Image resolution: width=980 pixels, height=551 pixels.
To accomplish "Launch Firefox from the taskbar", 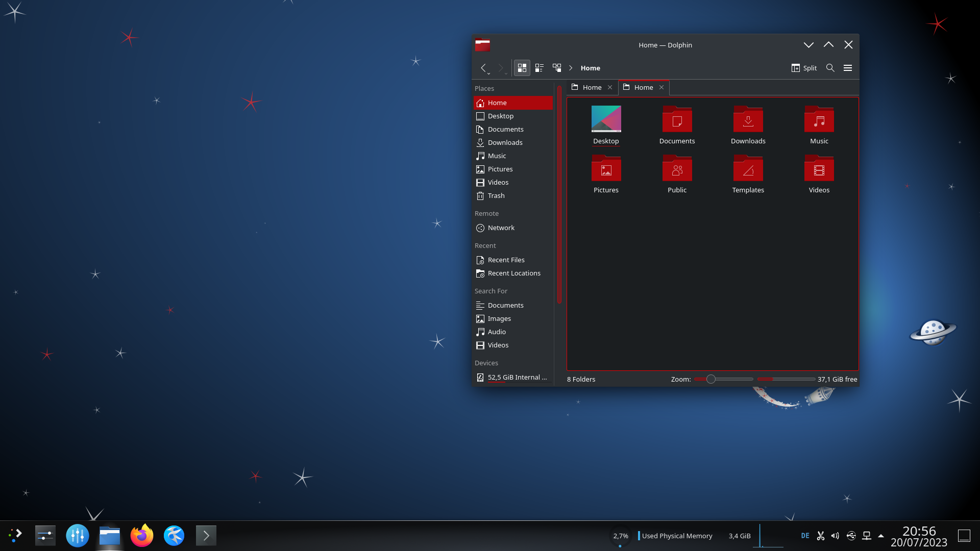I will pyautogui.click(x=141, y=536).
